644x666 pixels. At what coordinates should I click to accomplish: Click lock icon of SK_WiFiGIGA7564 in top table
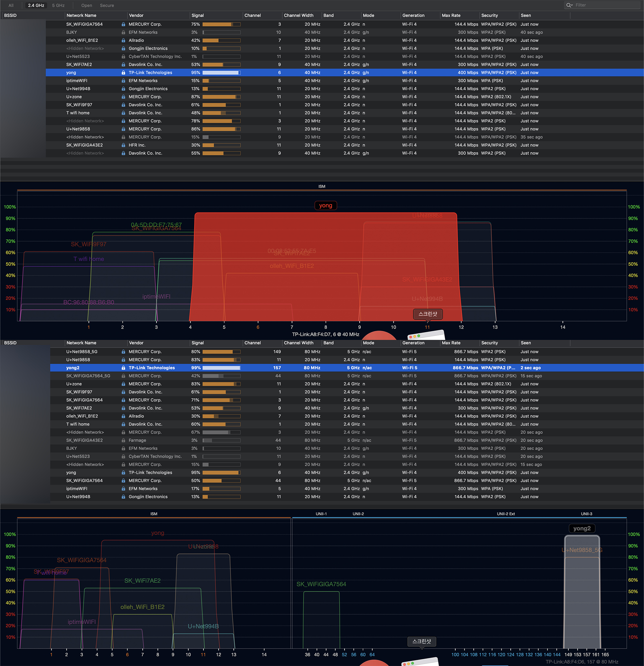pyautogui.click(x=123, y=24)
